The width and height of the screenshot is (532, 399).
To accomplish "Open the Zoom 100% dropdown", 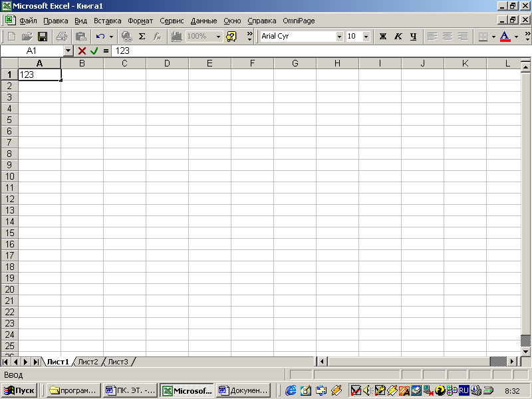I will (x=218, y=37).
